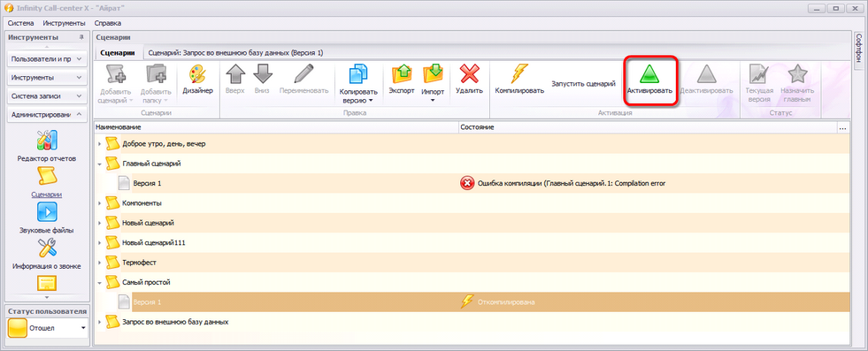
Task: Switch to the Сценарии tab
Action: (x=118, y=52)
